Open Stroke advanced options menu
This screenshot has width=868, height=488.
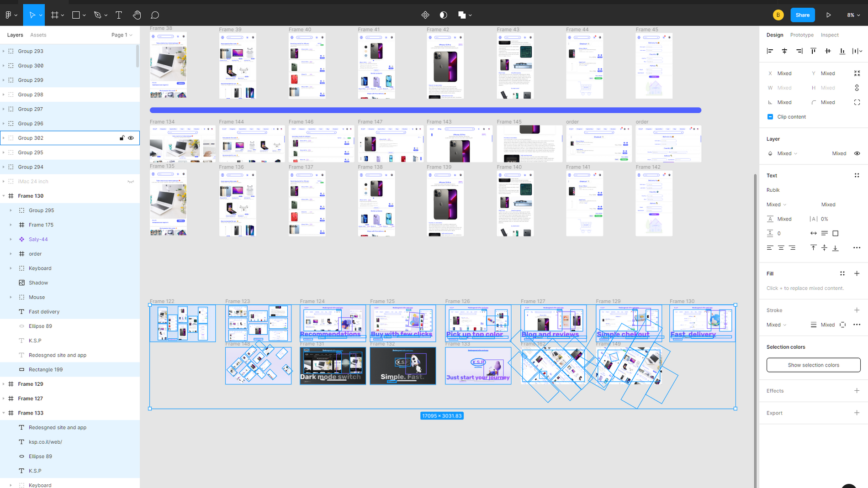coord(857,325)
